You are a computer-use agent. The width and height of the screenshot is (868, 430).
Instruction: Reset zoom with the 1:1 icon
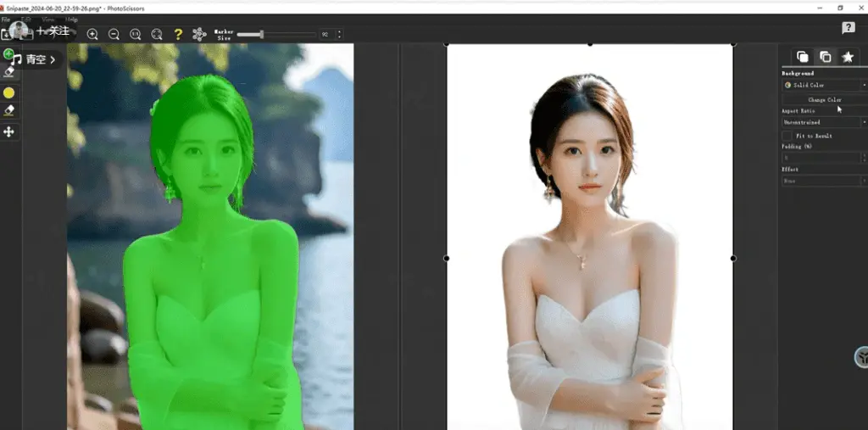[x=136, y=34]
